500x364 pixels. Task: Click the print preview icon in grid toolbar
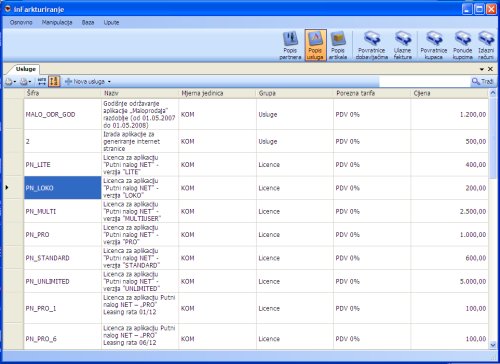point(9,82)
